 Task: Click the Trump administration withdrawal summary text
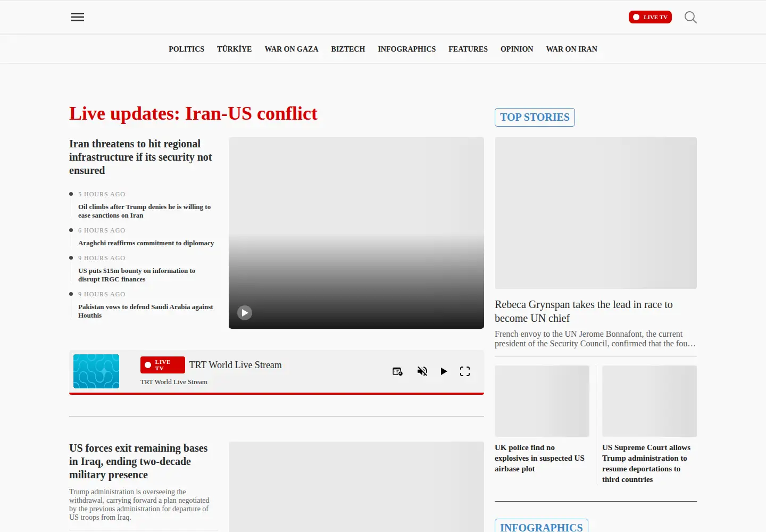[x=139, y=504]
